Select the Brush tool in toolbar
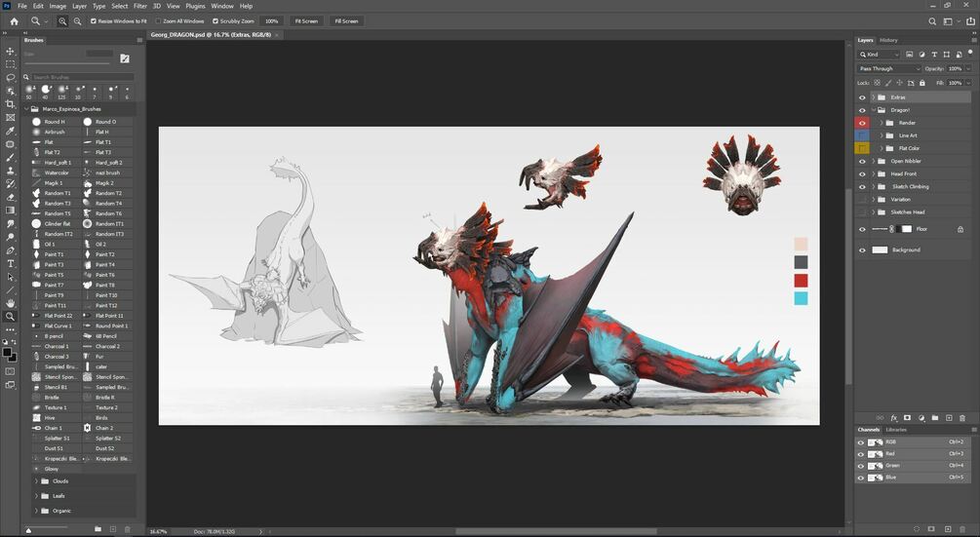 (x=10, y=157)
